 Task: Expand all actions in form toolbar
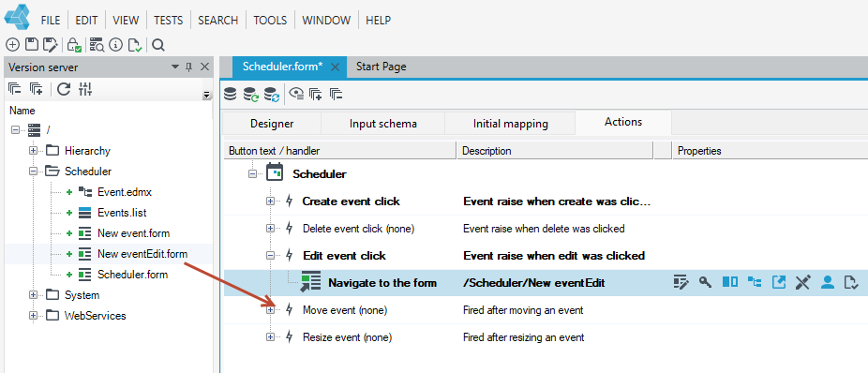click(x=316, y=94)
